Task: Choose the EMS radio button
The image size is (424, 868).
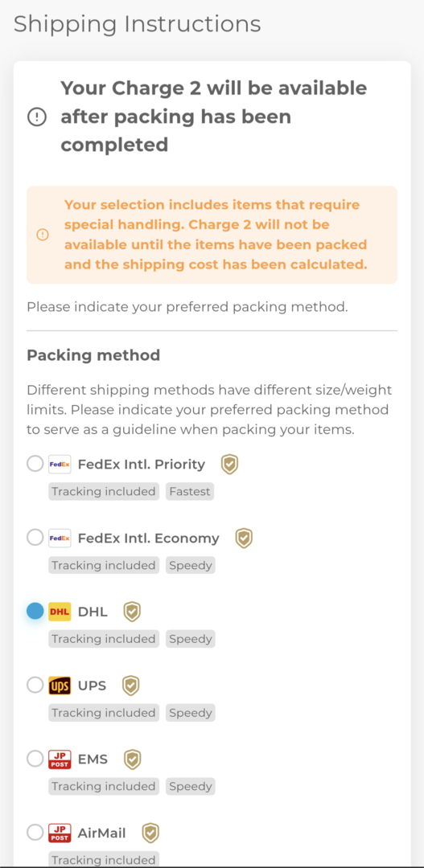Action: pos(35,759)
